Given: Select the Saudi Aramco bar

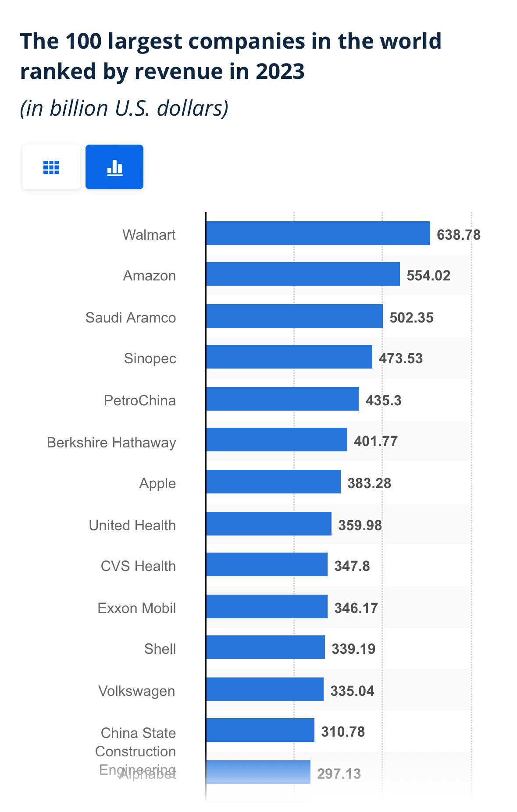Looking at the screenshot, I should point(294,316).
